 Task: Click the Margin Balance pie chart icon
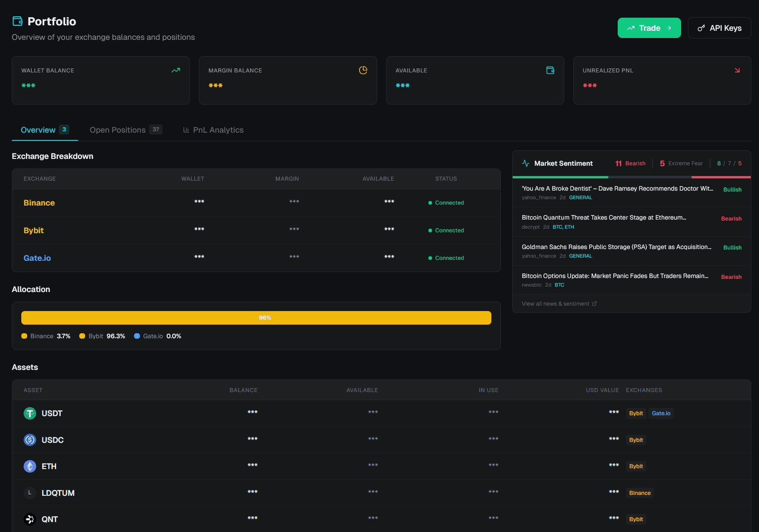tap(363, 70)
